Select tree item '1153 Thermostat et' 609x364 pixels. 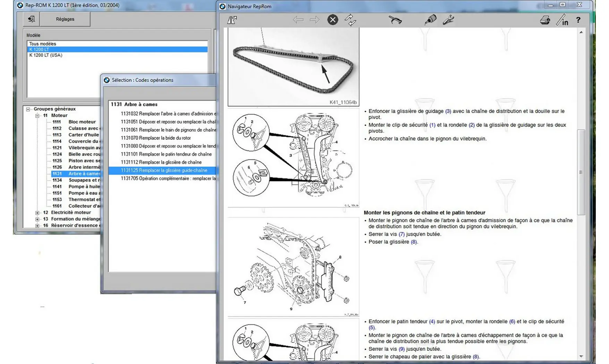click(x=76, y=199)
